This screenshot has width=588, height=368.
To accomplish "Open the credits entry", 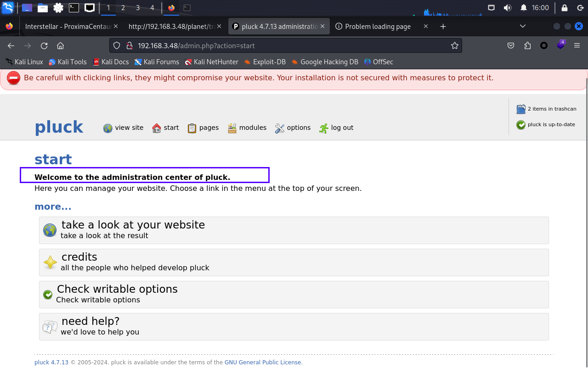I will pos(294,262).
